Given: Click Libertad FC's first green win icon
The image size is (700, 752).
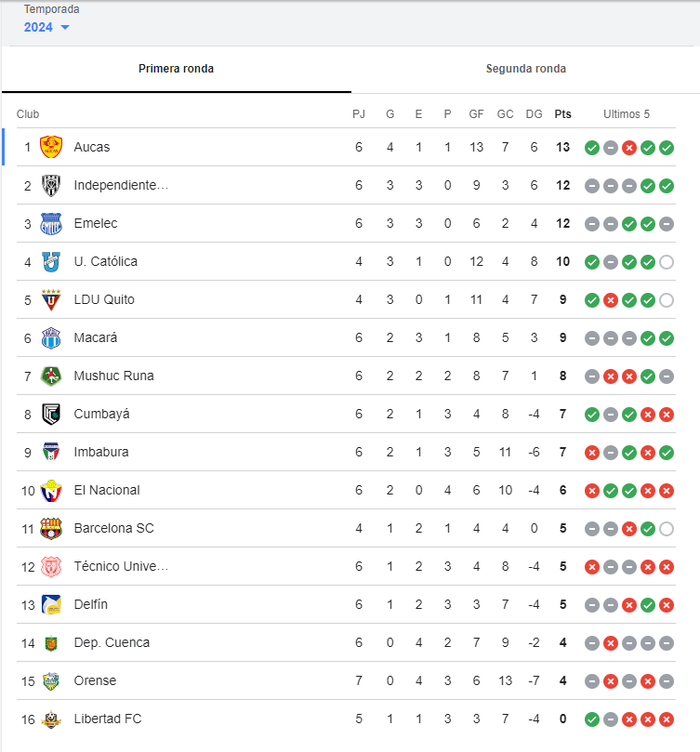Looking at the screenshot, I should tap(592, 719).
